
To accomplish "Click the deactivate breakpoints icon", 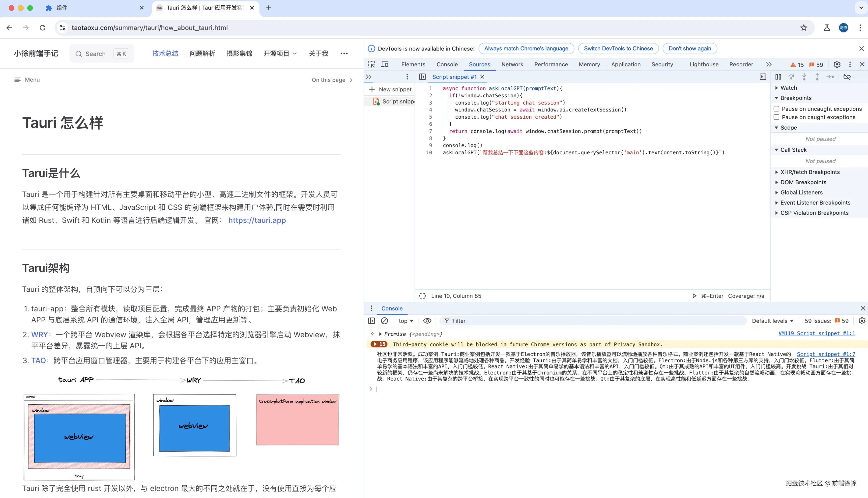I will tap(847, 77).
